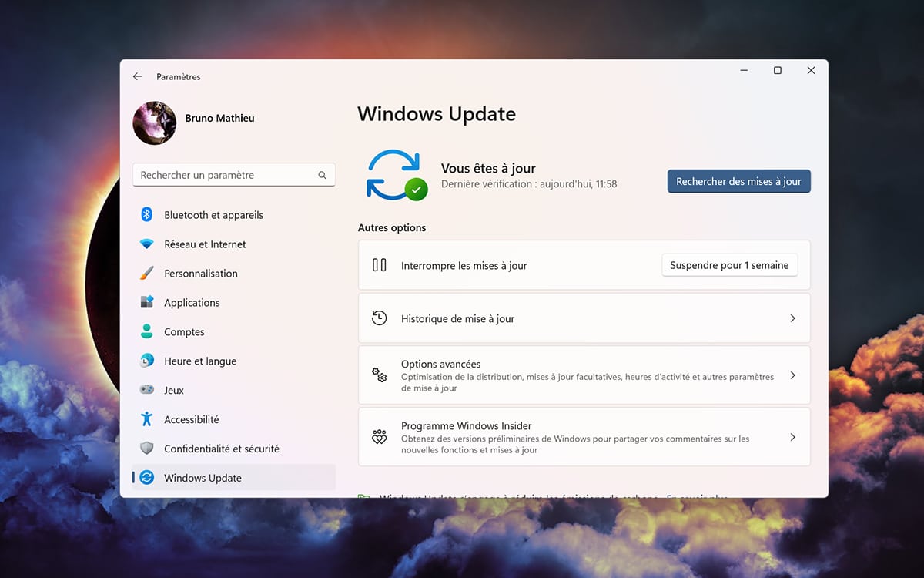Image resolution: width=924 pixels, height=578 pixels.
Task: Click the back arrow next to Paramètres
Action: pyautogui.click(x=137, y=77)
